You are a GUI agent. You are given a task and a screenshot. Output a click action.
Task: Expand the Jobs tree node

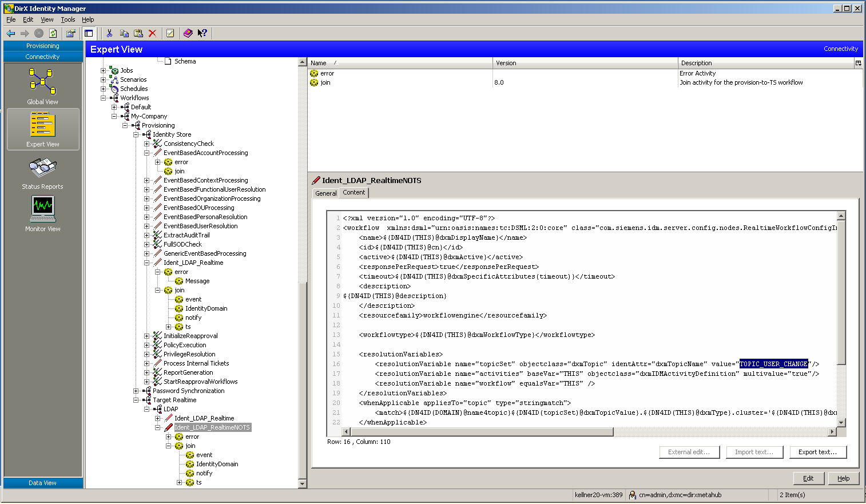pos(104,70)
